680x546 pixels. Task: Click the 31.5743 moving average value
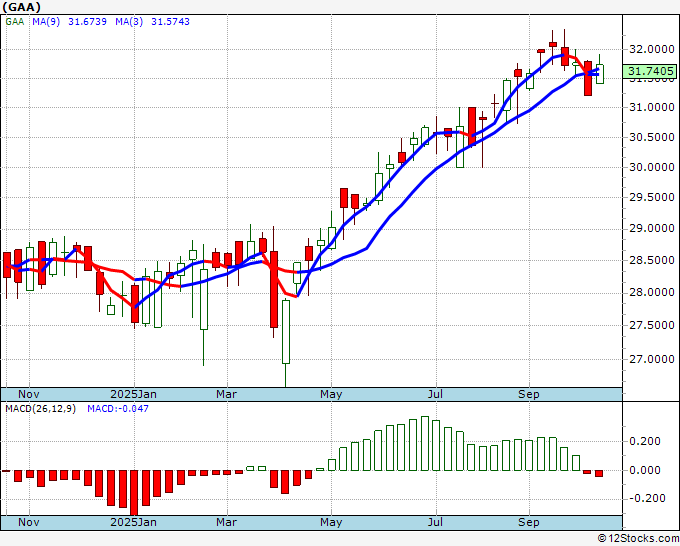[x=170, y=22]
